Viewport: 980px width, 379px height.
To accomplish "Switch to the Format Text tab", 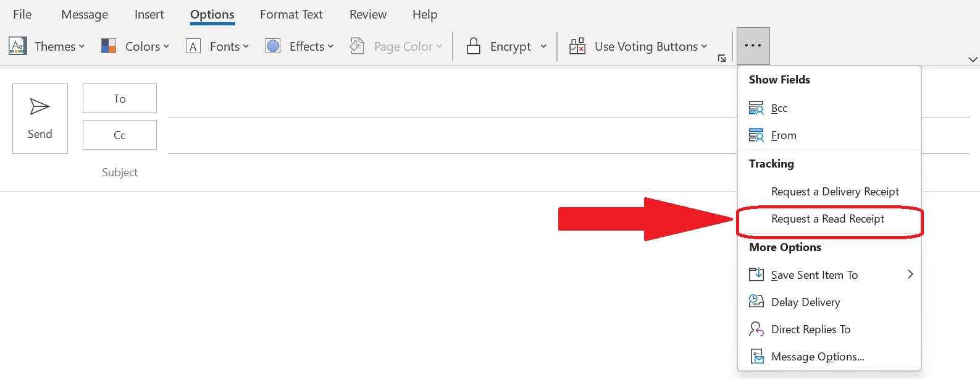I will (291, 14).
